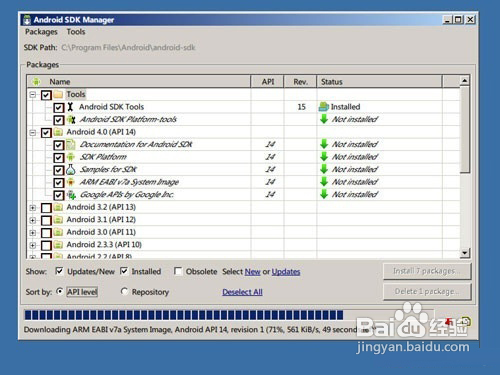Screen dimensions: 500x375
Task: Click the Android 4.0 (API 14) folder icon
Action: [x=58, y=132]
